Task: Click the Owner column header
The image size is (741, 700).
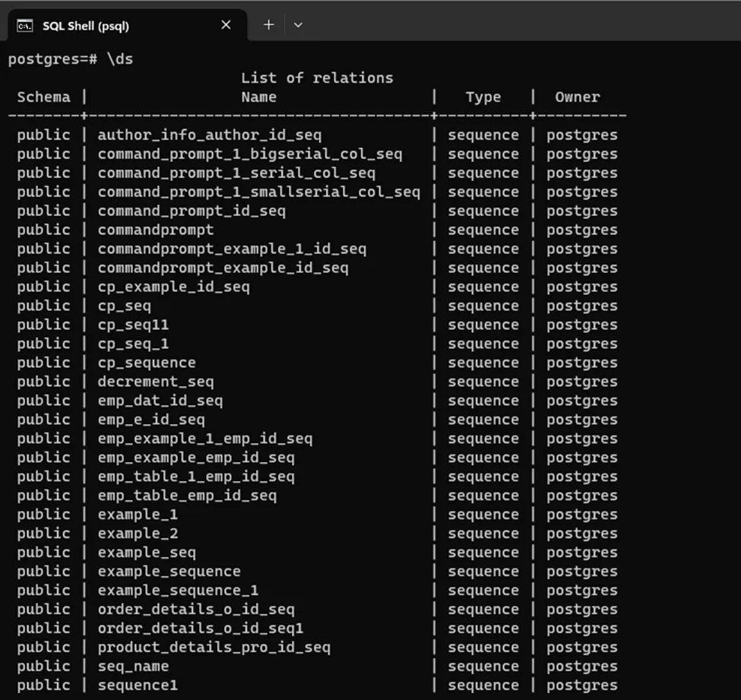Action: click(577, 97)
